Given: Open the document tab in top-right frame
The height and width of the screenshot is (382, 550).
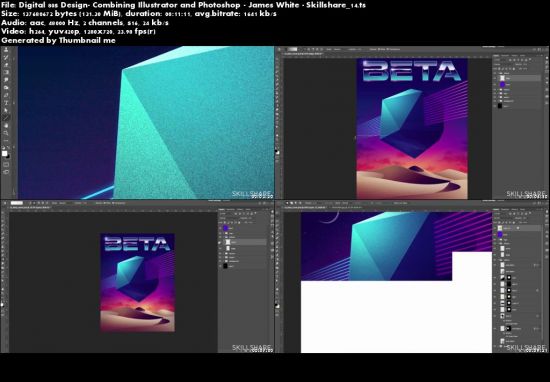Looking at the screenshot, I should click(303, 54).
